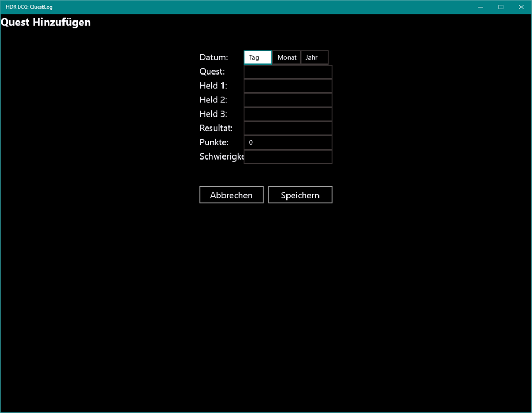
Task: Click the Held 2 label
Action: tap(213, 99)
